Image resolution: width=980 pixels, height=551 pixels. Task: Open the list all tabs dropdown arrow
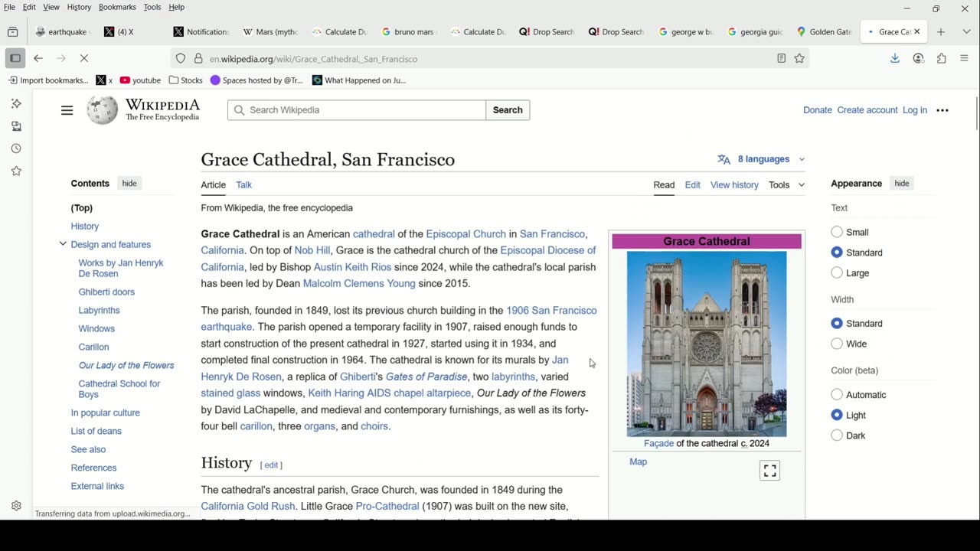966,32
